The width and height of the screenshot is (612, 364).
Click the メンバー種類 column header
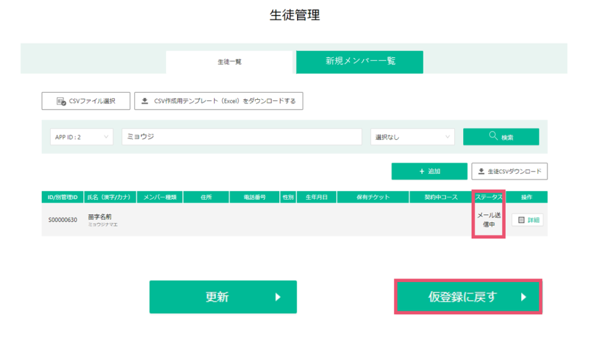coord(160,197)
